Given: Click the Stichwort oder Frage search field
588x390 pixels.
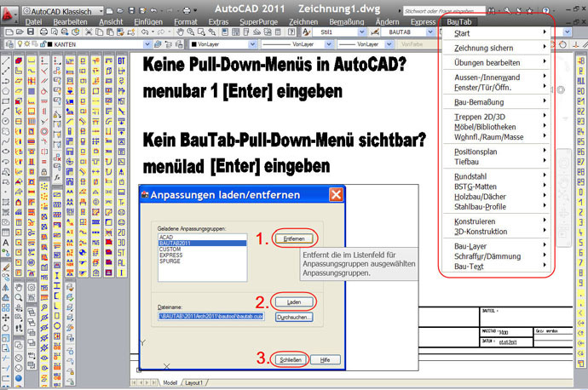Looking at the screenshot, I should click(444, 11).
